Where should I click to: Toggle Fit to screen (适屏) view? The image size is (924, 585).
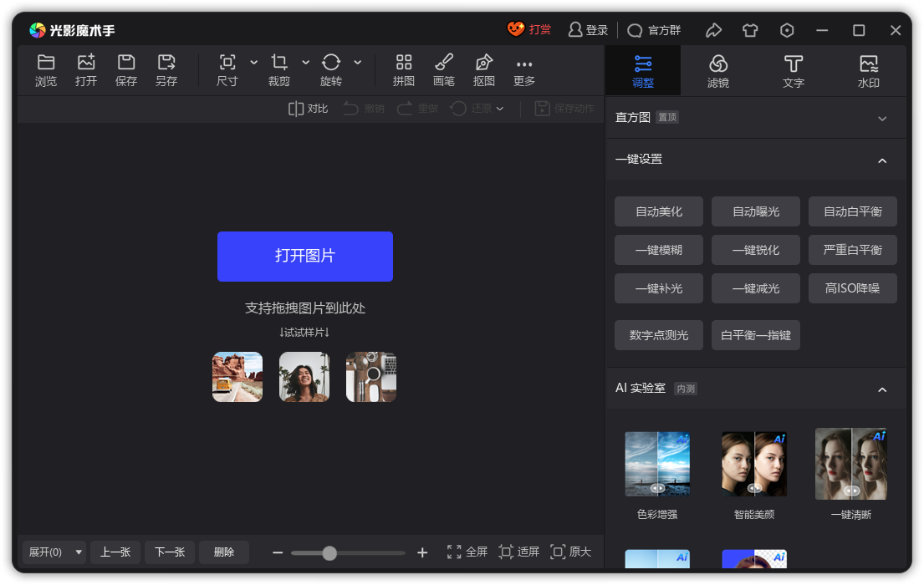click(519, 552)
